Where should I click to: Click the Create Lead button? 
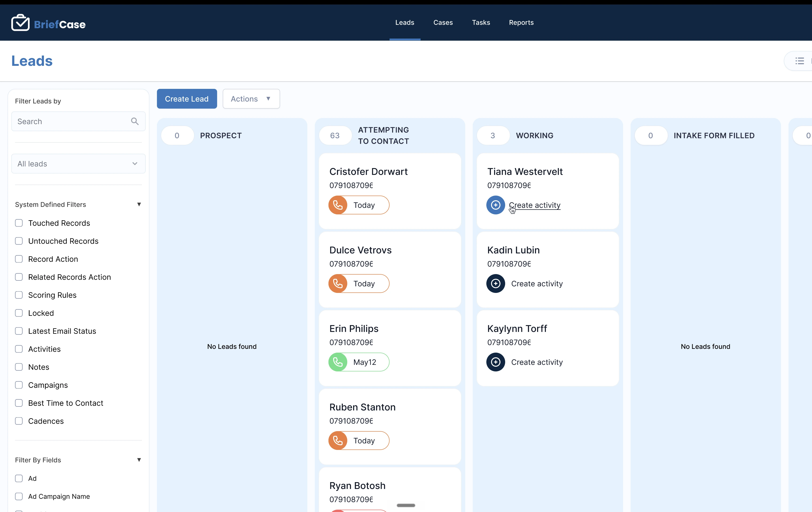[187, 99]
